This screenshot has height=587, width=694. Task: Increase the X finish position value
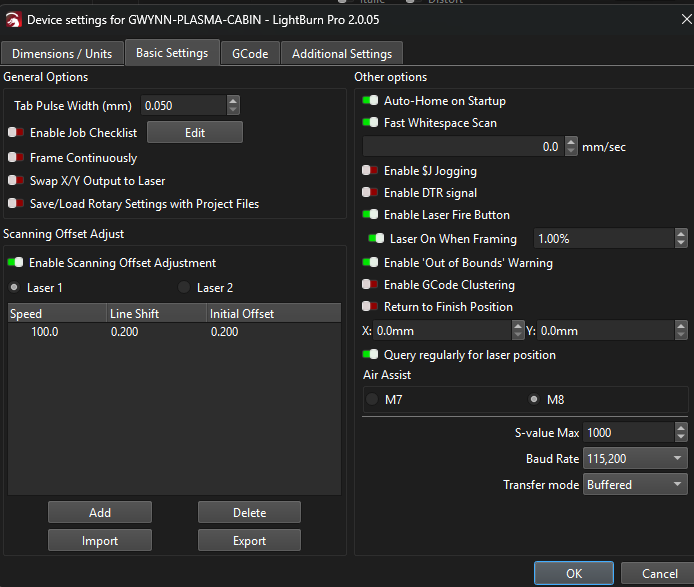(517, 326)
